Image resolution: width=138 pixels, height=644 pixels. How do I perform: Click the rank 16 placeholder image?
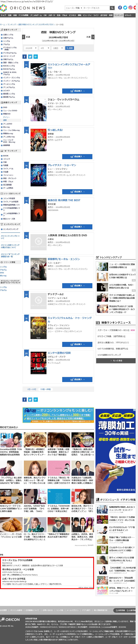pyautogui.click(x=38, y=242)
